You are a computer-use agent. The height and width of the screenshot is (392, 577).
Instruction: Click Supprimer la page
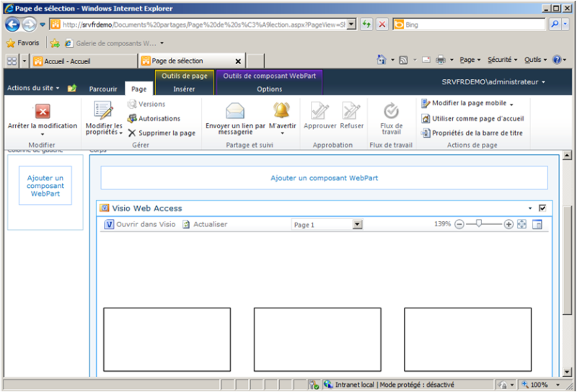[162, 133]
